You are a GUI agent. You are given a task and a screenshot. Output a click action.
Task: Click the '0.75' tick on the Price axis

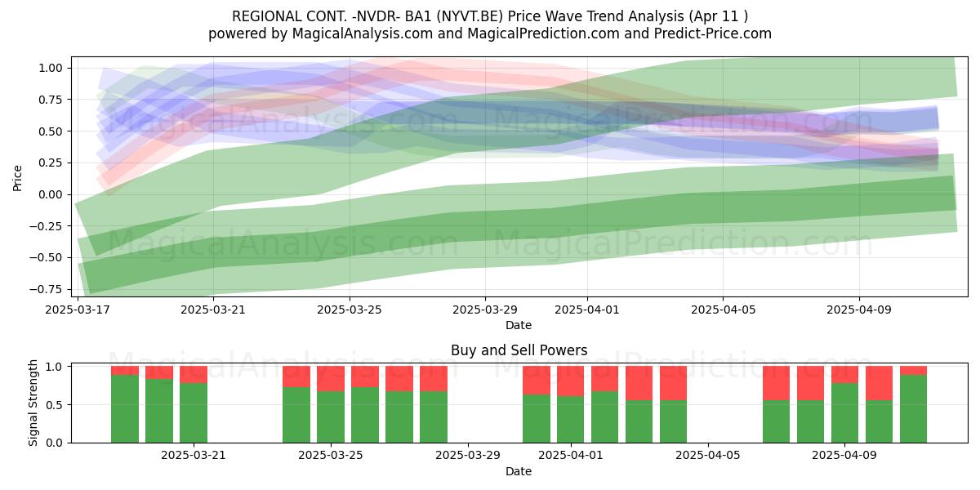(51, 100)
